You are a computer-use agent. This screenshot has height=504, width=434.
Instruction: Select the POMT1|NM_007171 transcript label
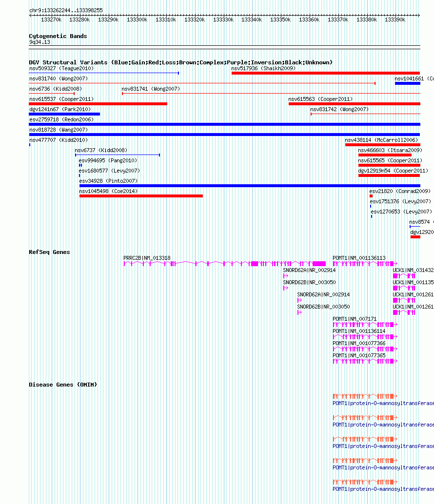(355, 319)
